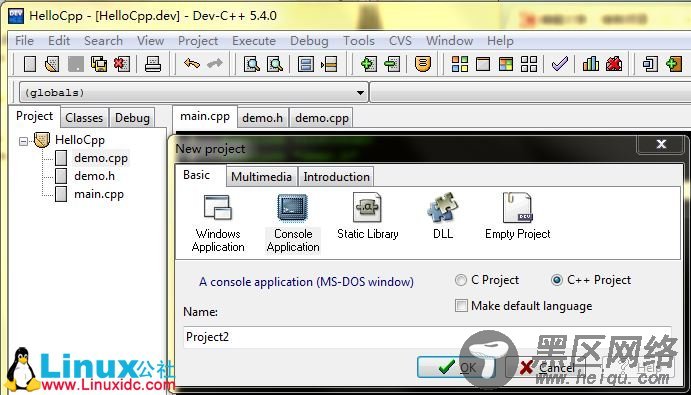Click the Add to project green plus icon
This screenshot has width=691, height=395.
click(368, 64)
